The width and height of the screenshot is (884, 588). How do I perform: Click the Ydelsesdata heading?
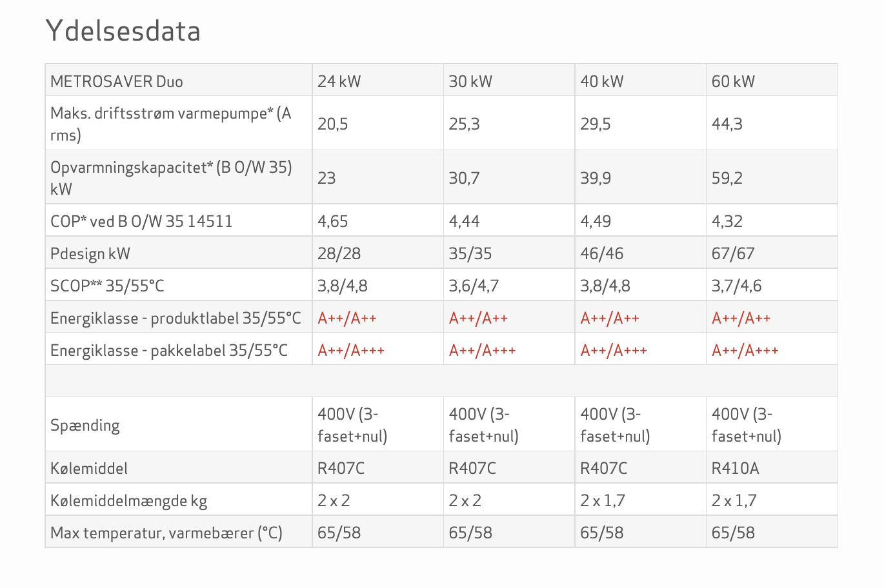pyautogui.click(x=123, y=31)
